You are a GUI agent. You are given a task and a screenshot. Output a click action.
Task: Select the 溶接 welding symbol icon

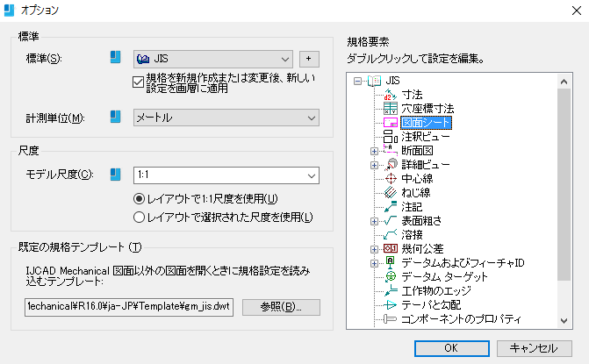click(x=391, y=234)
